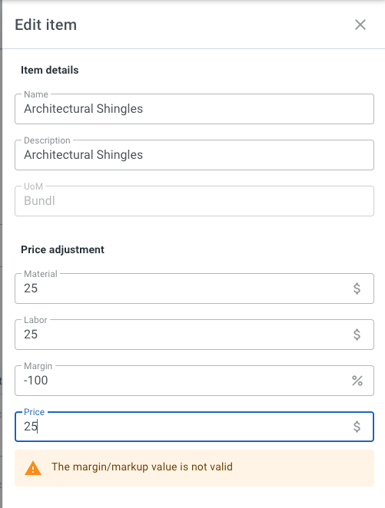Select the disabled UoM Bundl field

(x=194, y=201)
